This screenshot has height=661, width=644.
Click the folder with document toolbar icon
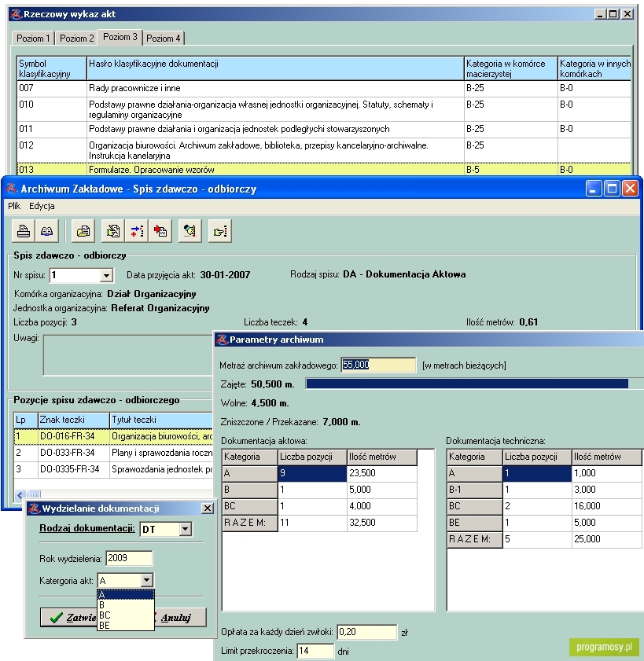(x=83, y=231)
